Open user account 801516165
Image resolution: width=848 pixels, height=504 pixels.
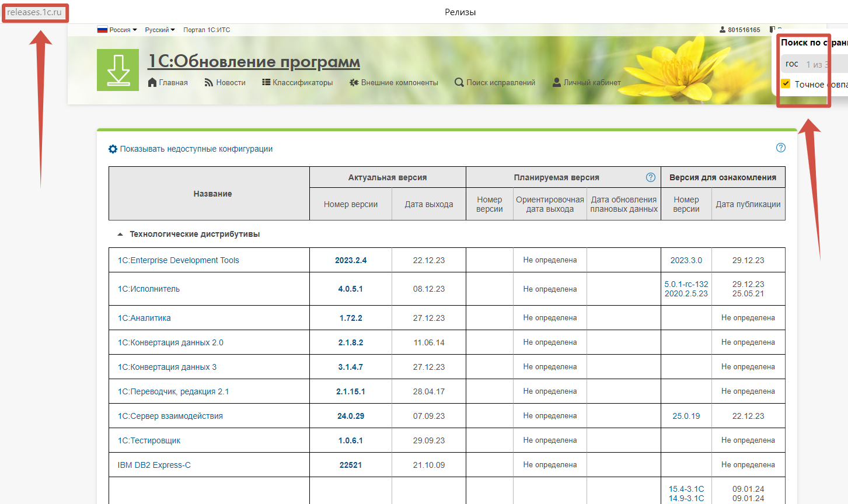740,30
